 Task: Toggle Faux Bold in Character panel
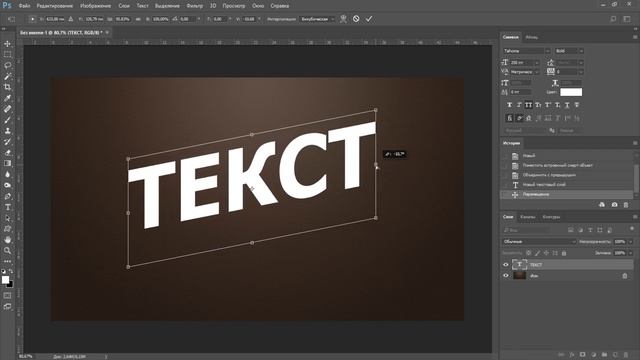[509, 105]
